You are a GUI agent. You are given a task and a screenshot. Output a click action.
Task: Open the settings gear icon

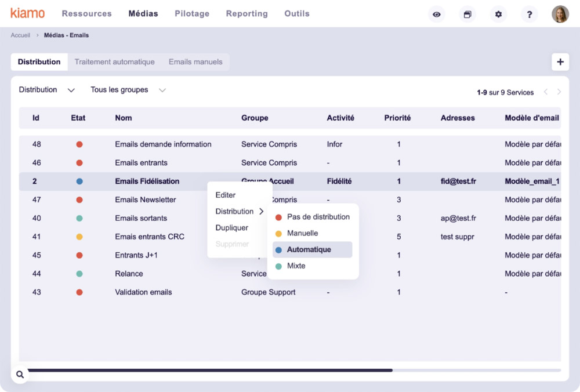pos(498,14)
